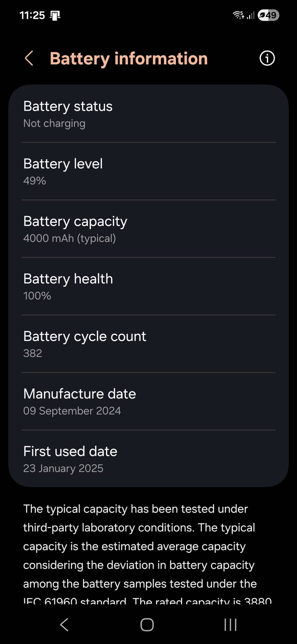Select the Battery status row

(148, 114)
